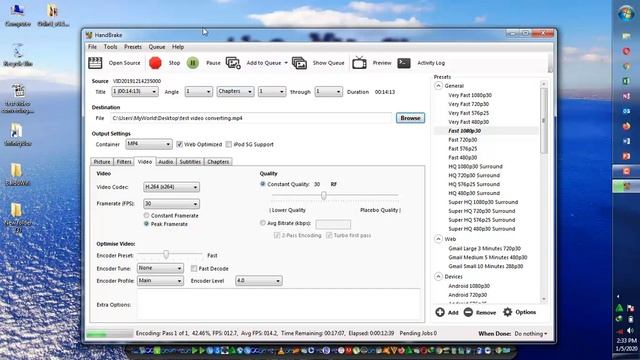The image size is (640, 360).
Task: Click the volume speaker tray icon
Action: (x=630, y=330)
